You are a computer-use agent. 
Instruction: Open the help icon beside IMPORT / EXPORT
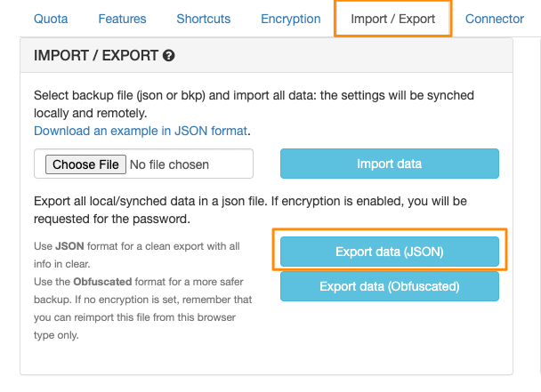tap(169, 55)
